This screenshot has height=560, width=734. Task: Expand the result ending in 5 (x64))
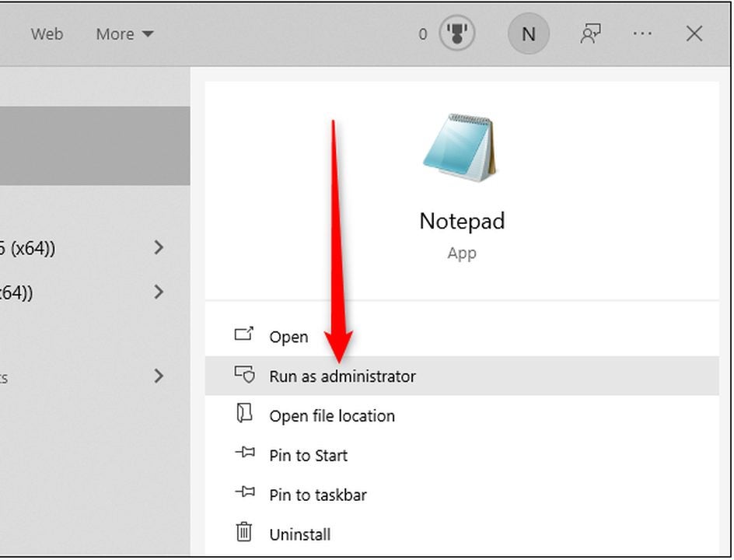(x=159, y=247)
